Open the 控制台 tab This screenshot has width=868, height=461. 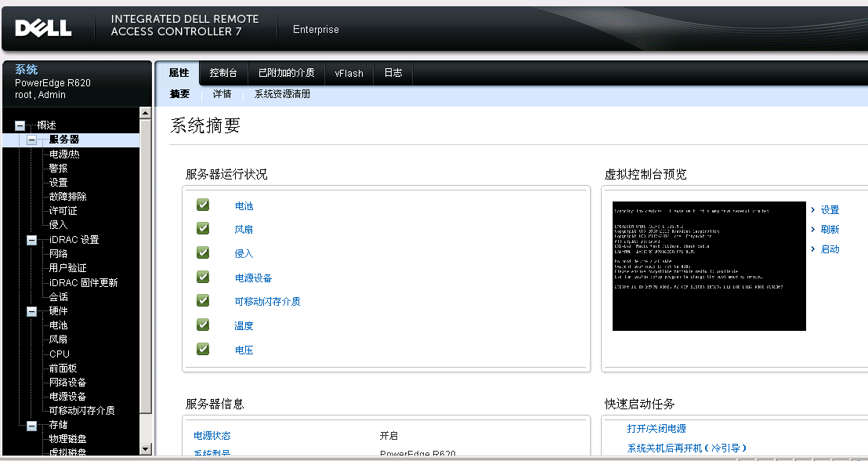223,73
